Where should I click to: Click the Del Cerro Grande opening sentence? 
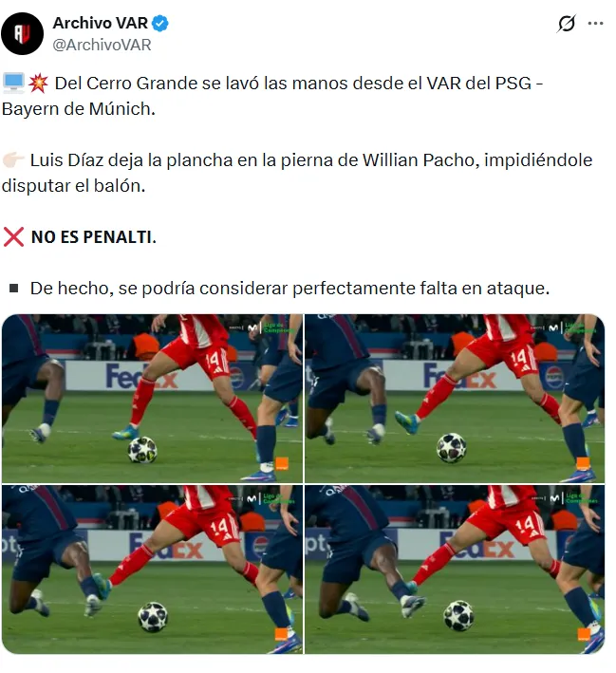(272, 96)
